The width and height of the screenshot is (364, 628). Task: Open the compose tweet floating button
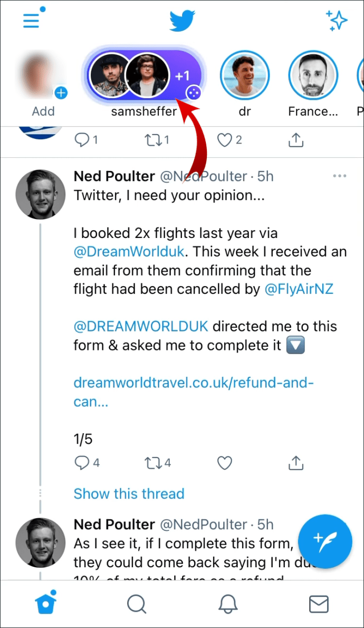tap(324, 541)
